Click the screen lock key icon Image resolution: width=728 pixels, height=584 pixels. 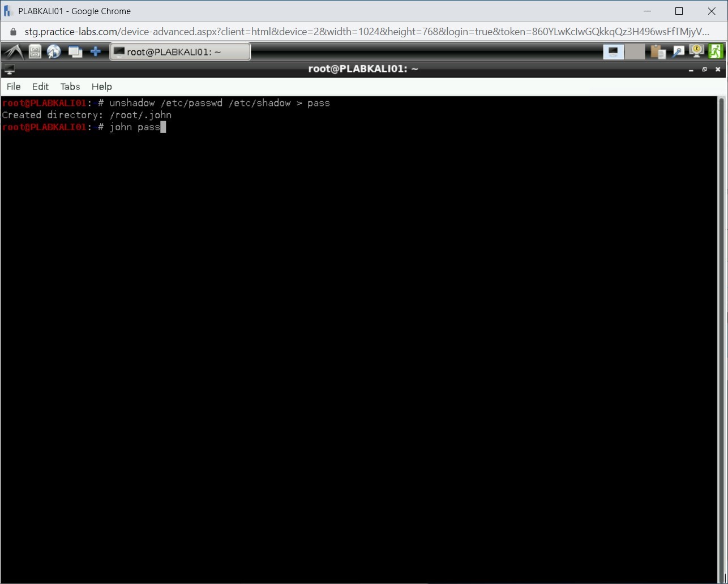696,51
